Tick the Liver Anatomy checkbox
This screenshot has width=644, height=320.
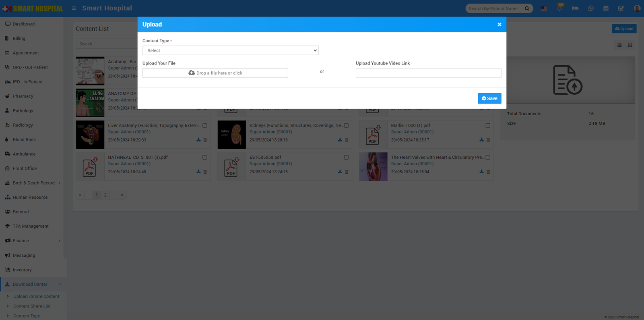(205, 126)
